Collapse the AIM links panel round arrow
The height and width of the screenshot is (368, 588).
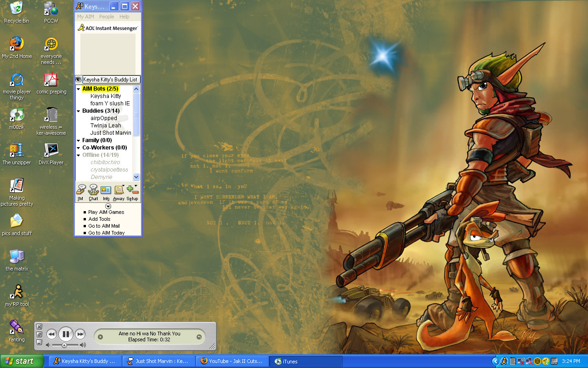[x=108, y=206]
